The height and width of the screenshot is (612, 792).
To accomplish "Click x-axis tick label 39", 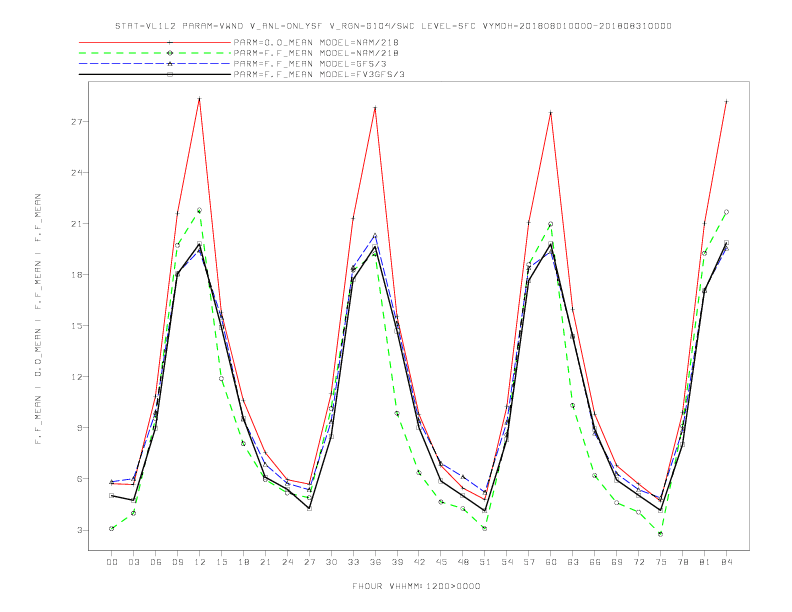I will 397,562.
